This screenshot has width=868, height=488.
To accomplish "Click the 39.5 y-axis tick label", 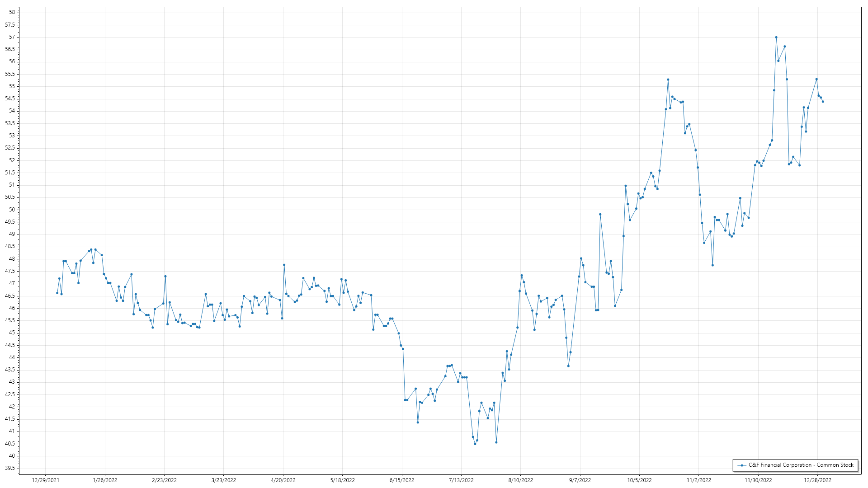I will point(10,469).
